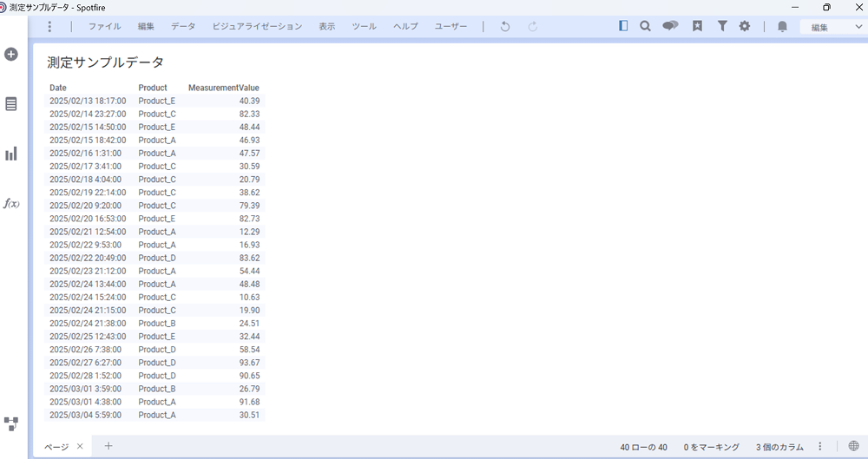Select Product_D in the 83.62 row
This screenshot has width=868, height=459.
coord(157,258)
